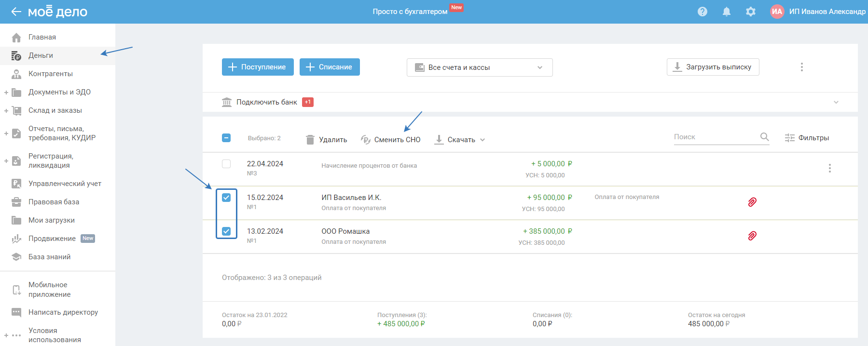The height and width of the screenshot is (346, 868).
Task: Check the 22.04.2024 operation checkbox
Action: point(226,164)
